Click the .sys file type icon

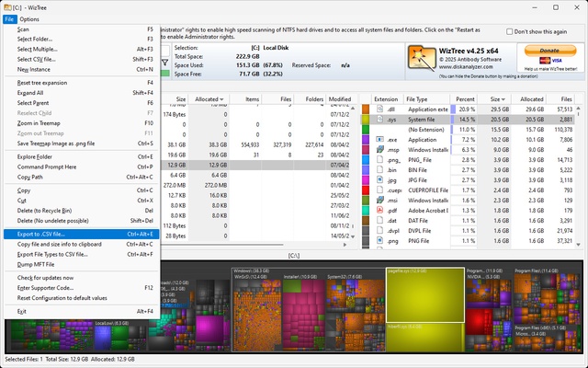[x=379, y=120]
